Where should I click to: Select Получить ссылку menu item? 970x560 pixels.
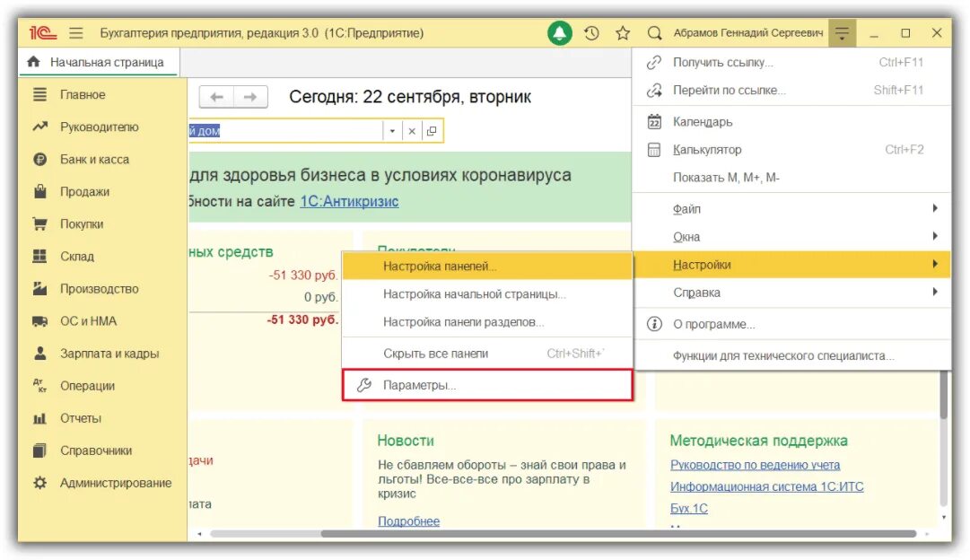click(791, 63)
